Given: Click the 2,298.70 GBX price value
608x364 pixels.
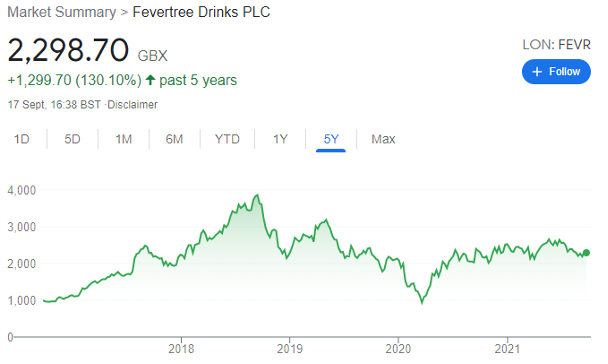Looking at the screenshot, I should tap(88, 50).
